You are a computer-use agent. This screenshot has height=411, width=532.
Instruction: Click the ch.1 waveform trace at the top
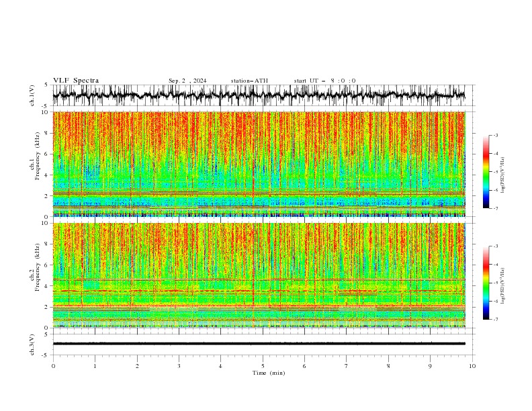click(259, 95)
